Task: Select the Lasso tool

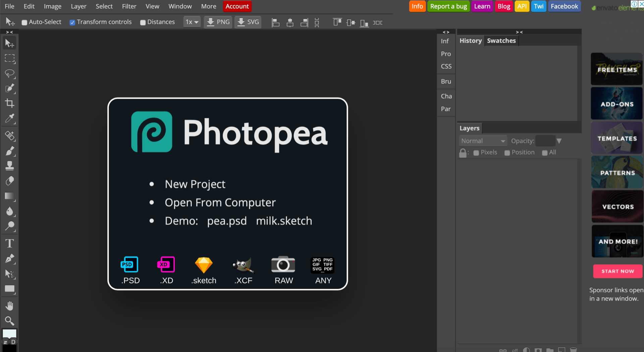Action: pos(10,74)
